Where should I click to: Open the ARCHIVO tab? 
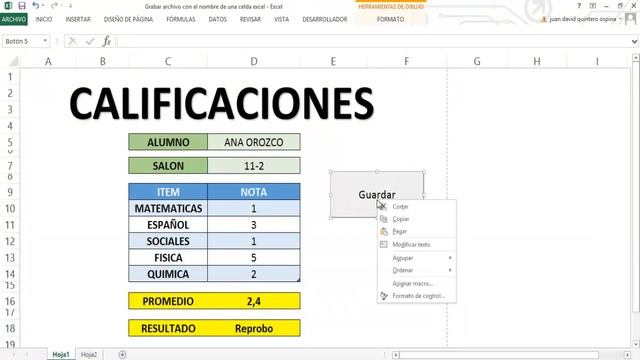[x=14, y=19]
